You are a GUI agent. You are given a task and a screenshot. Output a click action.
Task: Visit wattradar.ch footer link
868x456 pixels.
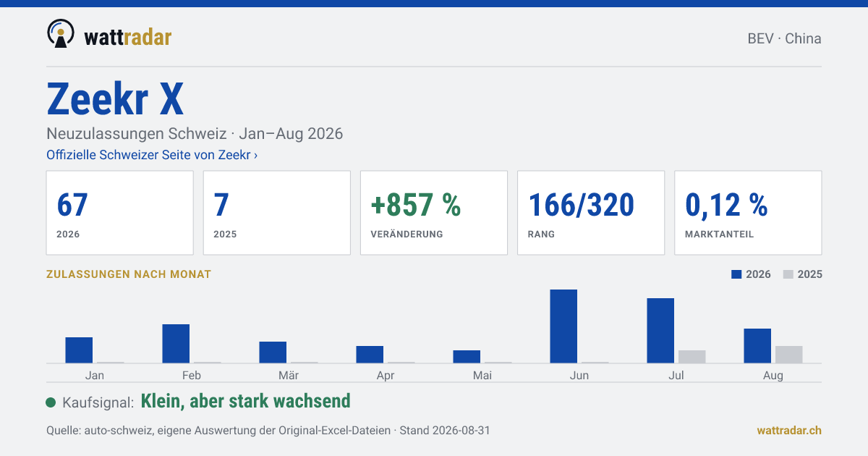click(789, 430)
